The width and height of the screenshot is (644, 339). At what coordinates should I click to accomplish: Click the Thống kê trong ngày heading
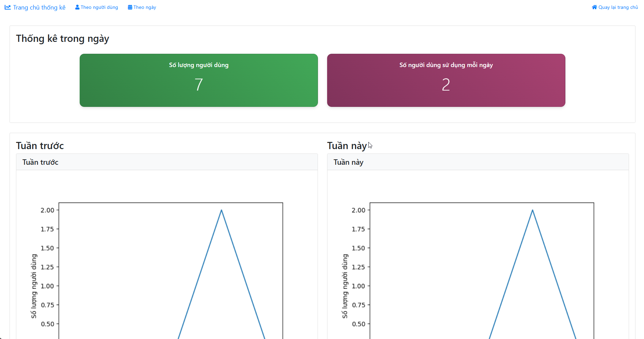63,39
